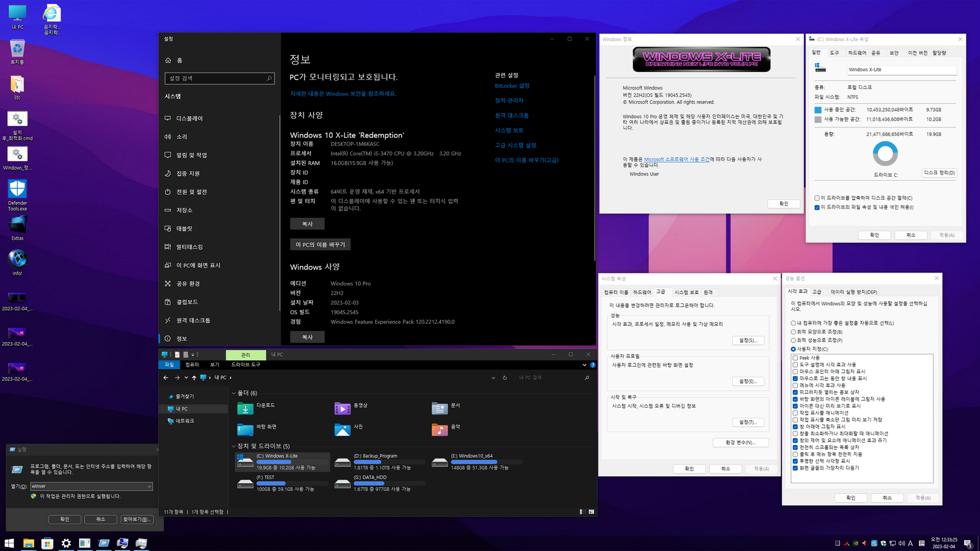The image size is (980, 551).
Task: Click the Explorer up-folder arrow
Action: [194, 378]
